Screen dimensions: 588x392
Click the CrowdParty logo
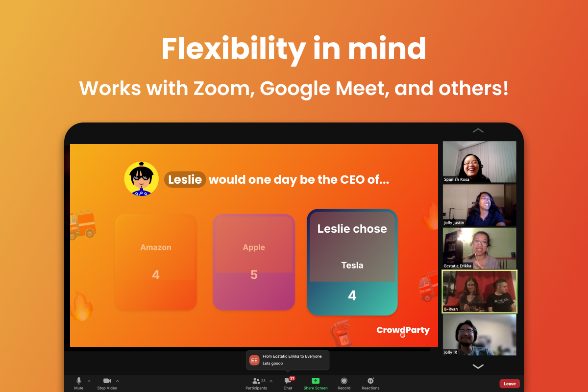(x=403, y=331)
